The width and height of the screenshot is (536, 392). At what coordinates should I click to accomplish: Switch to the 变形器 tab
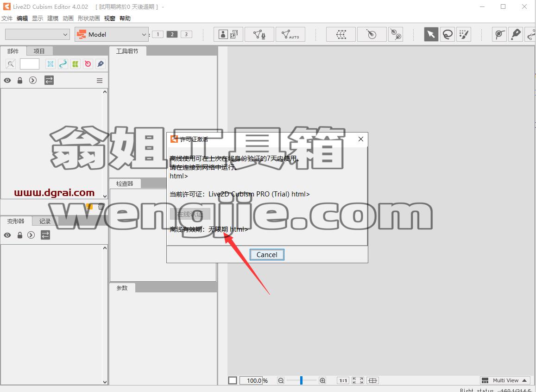pos(16,221)
